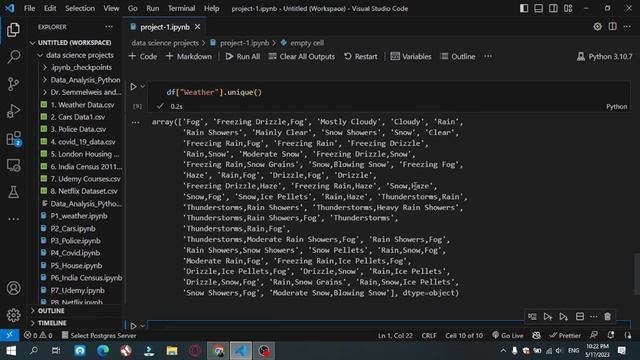This screenshot has height=360, width=640.
Task: Open Windows Start menu
Action: (x=11, y=351)
